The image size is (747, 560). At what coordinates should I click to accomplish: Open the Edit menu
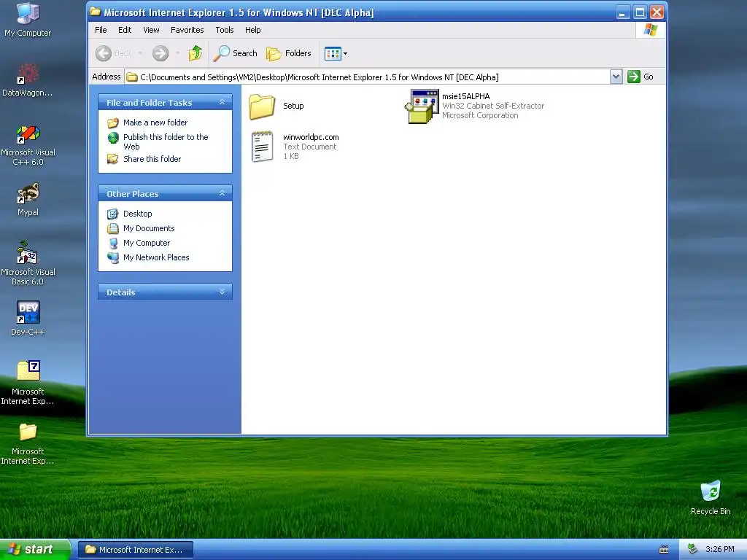125,30
